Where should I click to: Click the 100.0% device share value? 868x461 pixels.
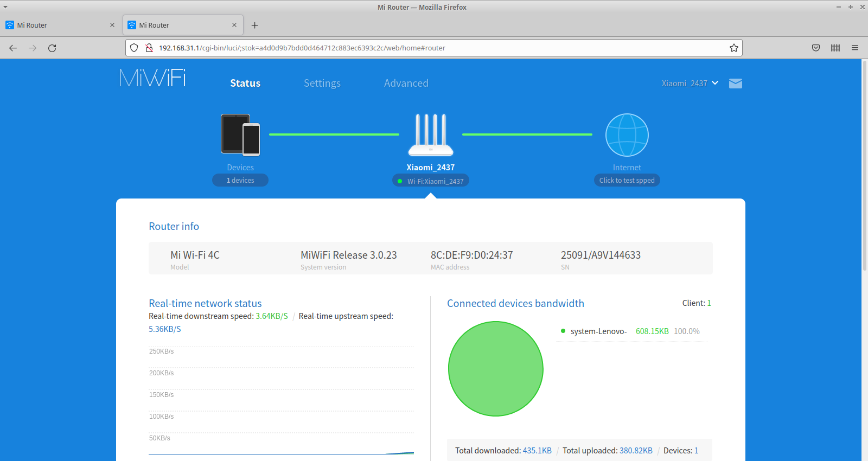(687, 331)
